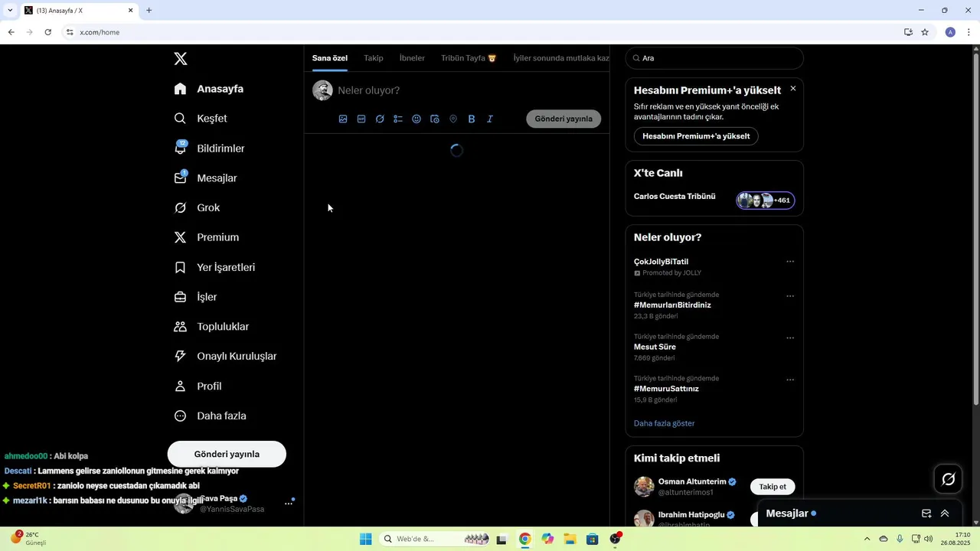The image size is (980, 551).
Task: Switch to Tribün Tayfa tab
Action: [x=469, y=58]
